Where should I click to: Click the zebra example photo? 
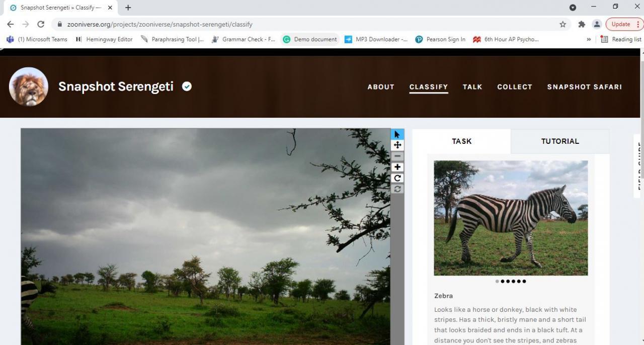coord(511,218)
